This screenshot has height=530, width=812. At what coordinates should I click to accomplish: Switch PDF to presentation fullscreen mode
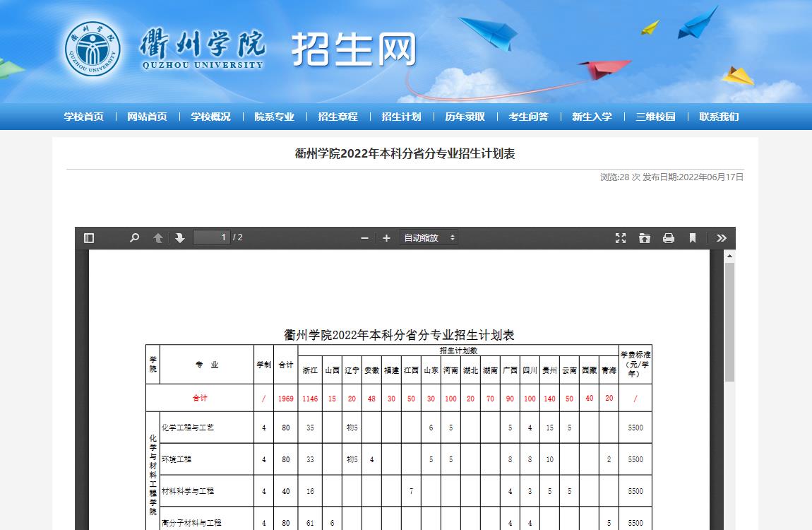point(621,238)
